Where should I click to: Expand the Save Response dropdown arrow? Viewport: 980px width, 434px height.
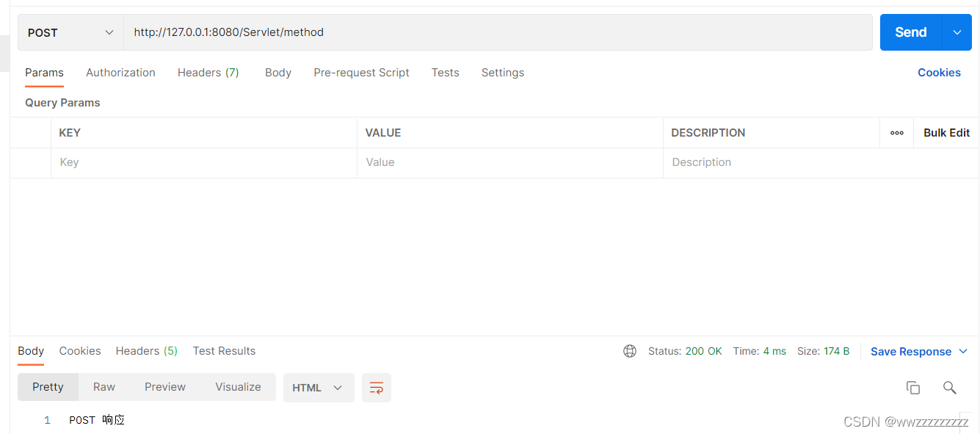coord(964,352)
